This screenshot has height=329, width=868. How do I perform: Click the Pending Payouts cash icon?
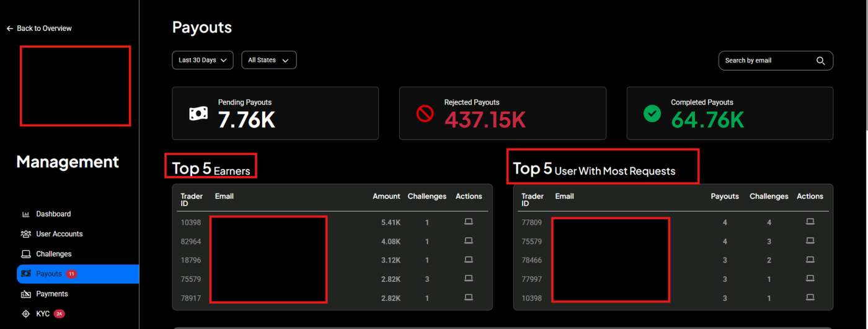click(x=198, y=114)
